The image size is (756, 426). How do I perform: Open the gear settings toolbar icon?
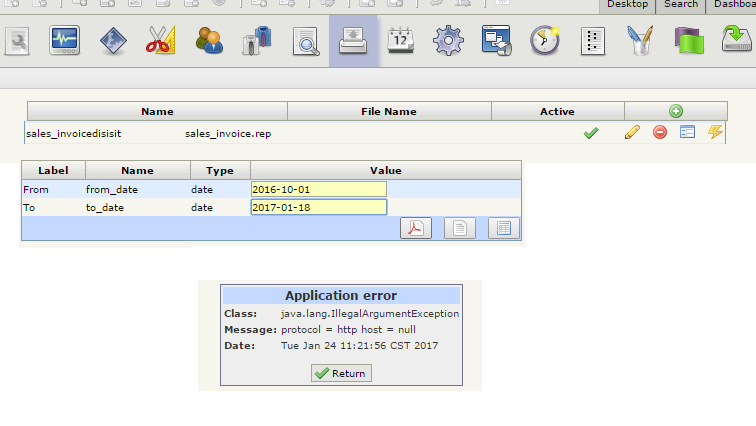point(448,41)
